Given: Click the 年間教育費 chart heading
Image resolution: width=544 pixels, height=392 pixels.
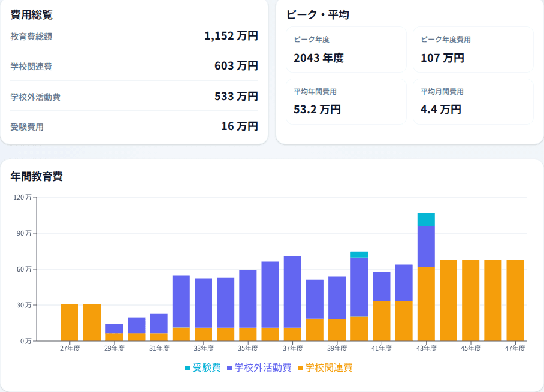Looking at the screenshot, I should pyautogui.click(x=37, y=176).
